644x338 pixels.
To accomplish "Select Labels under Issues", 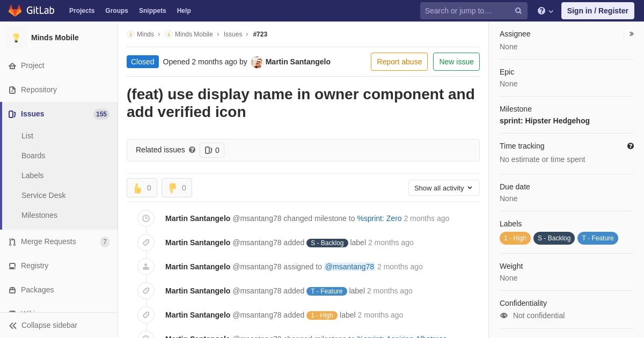I will point(32,175).
